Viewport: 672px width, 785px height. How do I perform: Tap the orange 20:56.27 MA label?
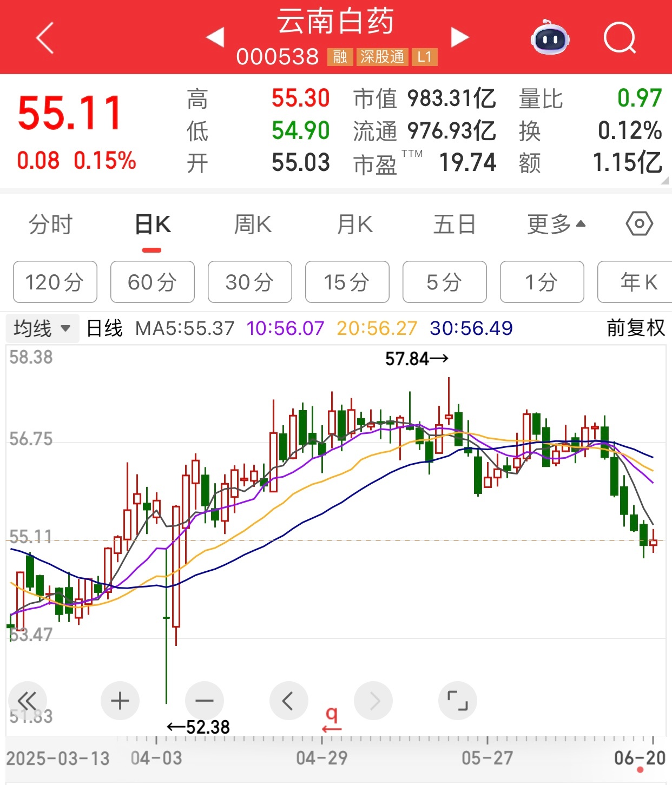click(x=377, y=328)
